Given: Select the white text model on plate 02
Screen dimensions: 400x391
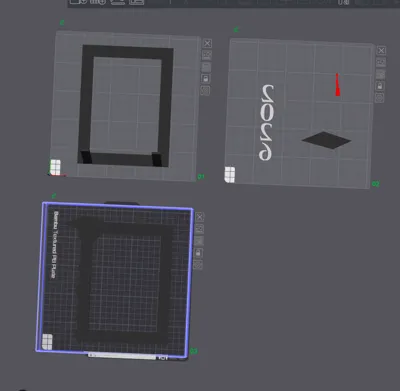Looking at the screenshot, I should (267, 122).
